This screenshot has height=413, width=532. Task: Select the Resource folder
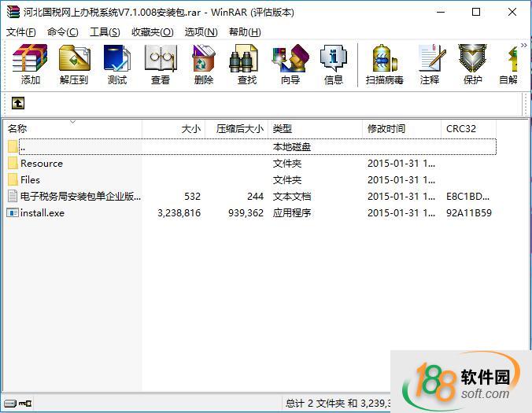coord(42,164)
